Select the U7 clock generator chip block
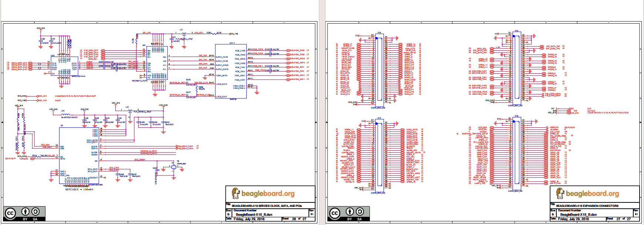The height and width of the screenshot is (225, 644). point(79,155)
